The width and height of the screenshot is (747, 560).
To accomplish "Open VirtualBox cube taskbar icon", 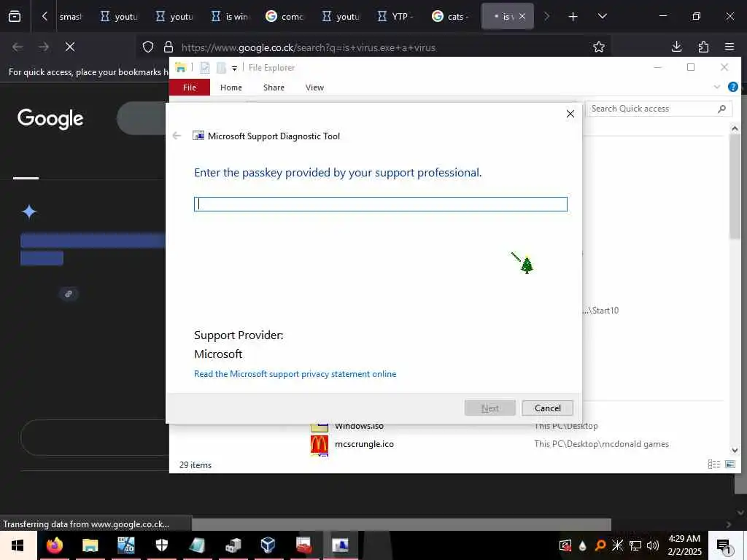I will (268, 545).
